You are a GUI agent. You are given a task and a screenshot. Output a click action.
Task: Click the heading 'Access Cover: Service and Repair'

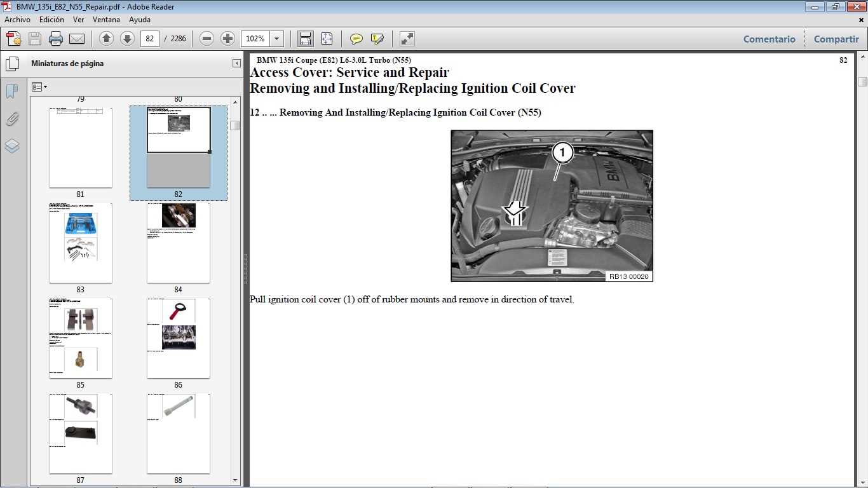349,72
